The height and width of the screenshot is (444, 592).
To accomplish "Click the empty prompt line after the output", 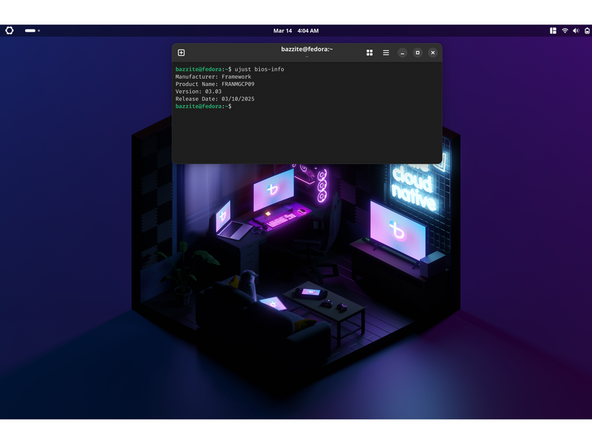I will [x=204, y=106].
